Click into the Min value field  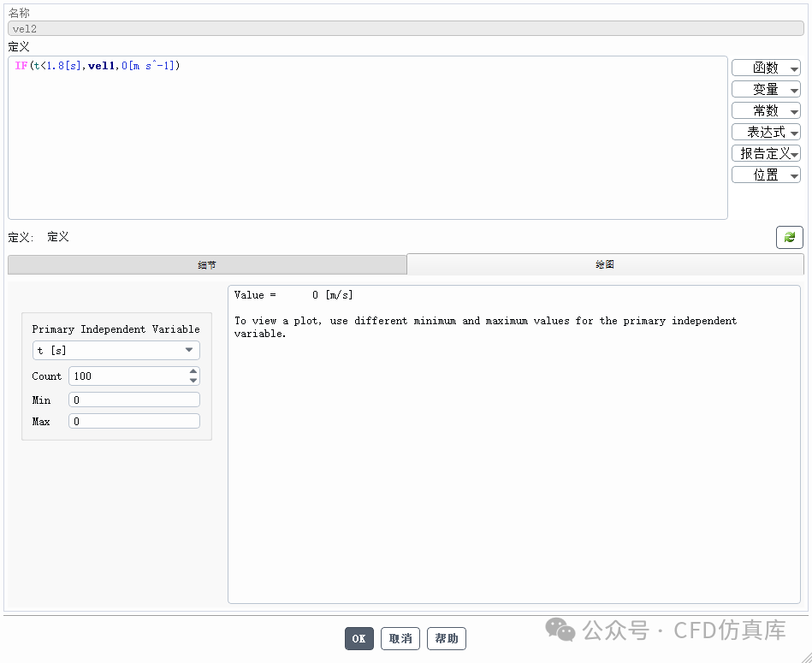pos(134,400)
